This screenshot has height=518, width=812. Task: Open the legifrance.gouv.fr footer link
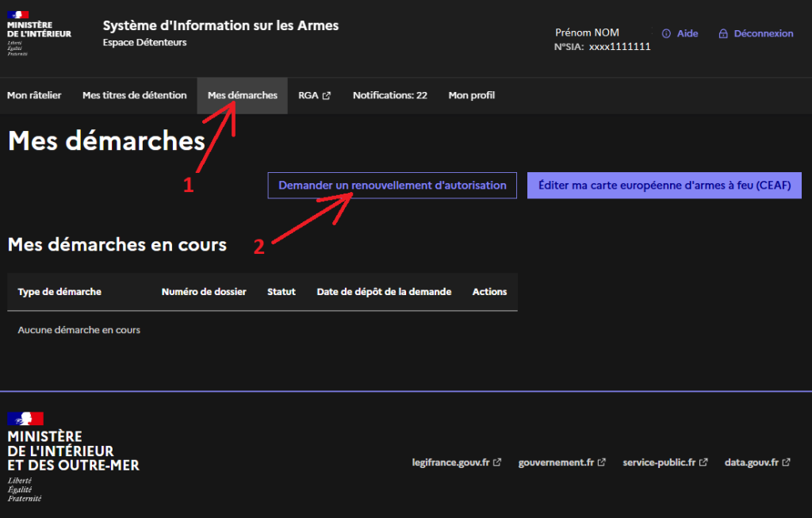click(x=451, y=462)
